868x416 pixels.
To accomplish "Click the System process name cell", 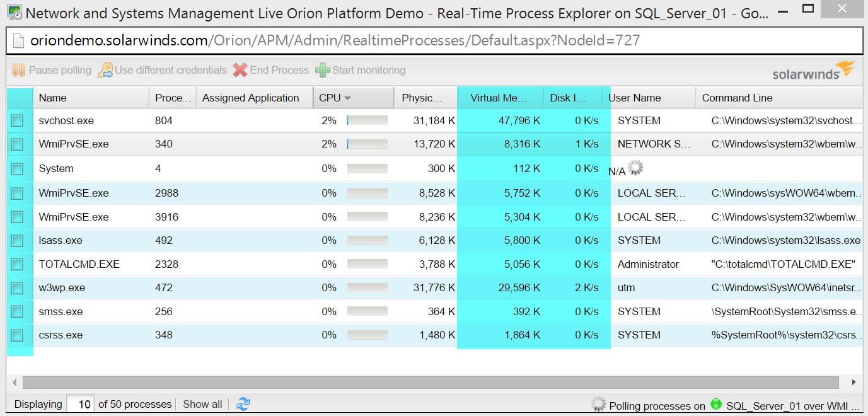I will click(56, 168).
